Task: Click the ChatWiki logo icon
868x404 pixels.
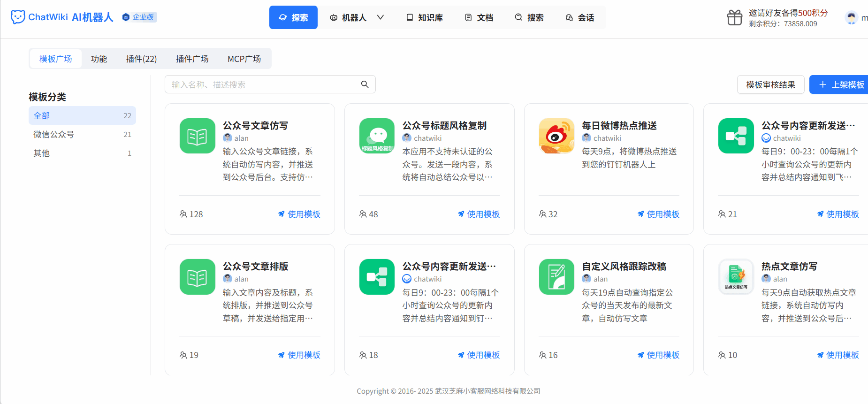Action: click(18, 17)
